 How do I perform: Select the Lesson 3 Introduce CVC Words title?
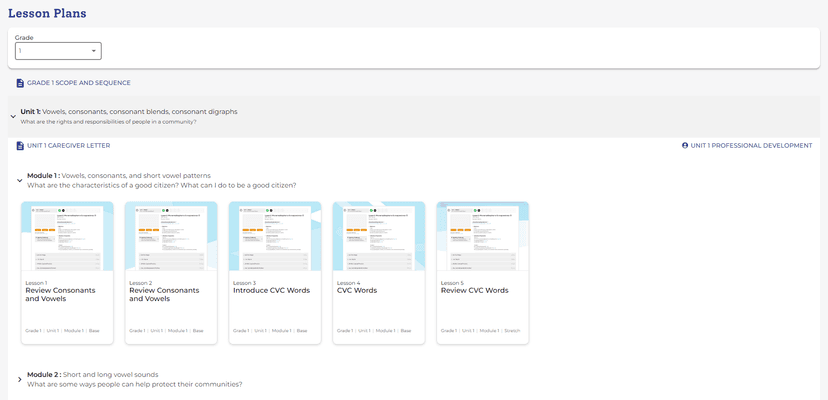[x=270, y=291]
